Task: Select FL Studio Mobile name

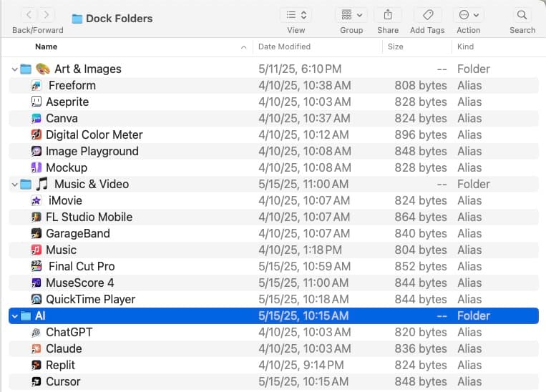Action: (x=89, y=217)
